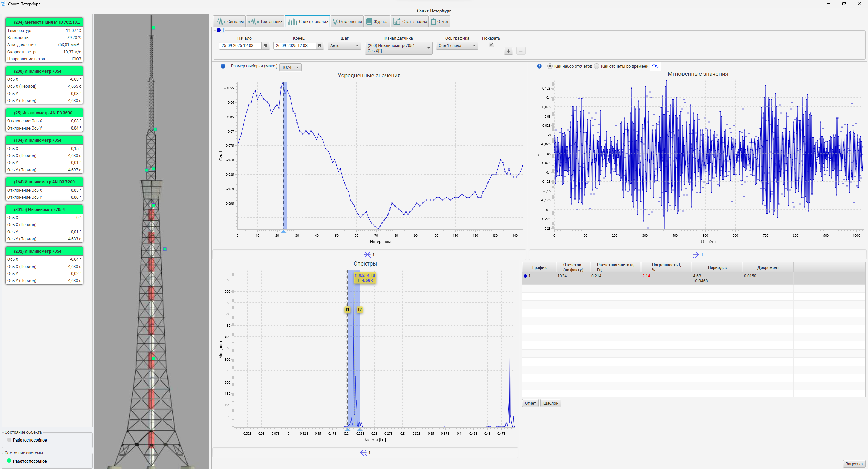Click crosshatch legend icon under Спектры chart

pos(363,453)
